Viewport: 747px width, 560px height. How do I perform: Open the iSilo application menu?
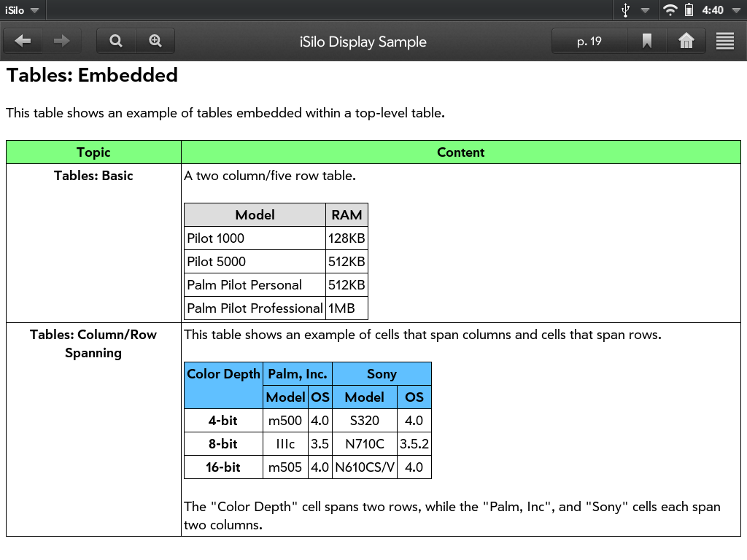(x=21, y=10)
